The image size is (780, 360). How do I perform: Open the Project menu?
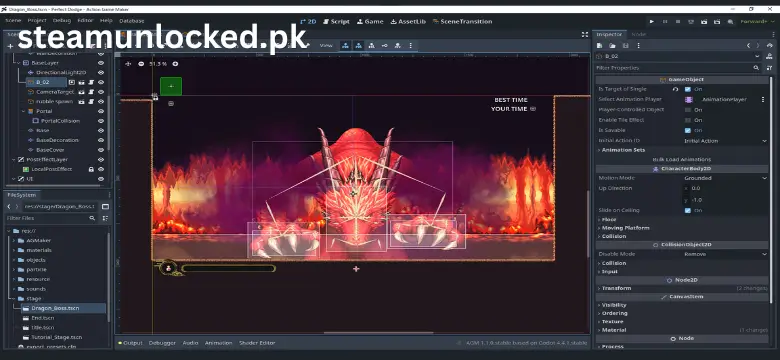(x=37, y=21)
